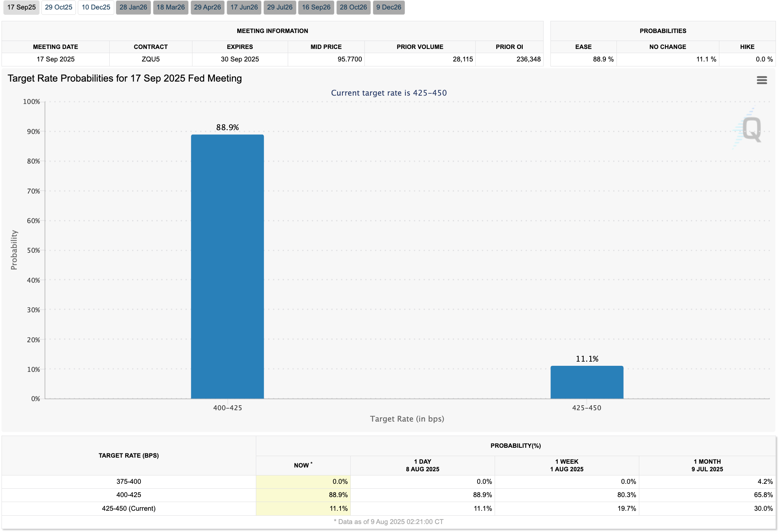Screen dimensions: 782x532
Task: Open the chart hamburger context menu
Action: click(762, 80)
